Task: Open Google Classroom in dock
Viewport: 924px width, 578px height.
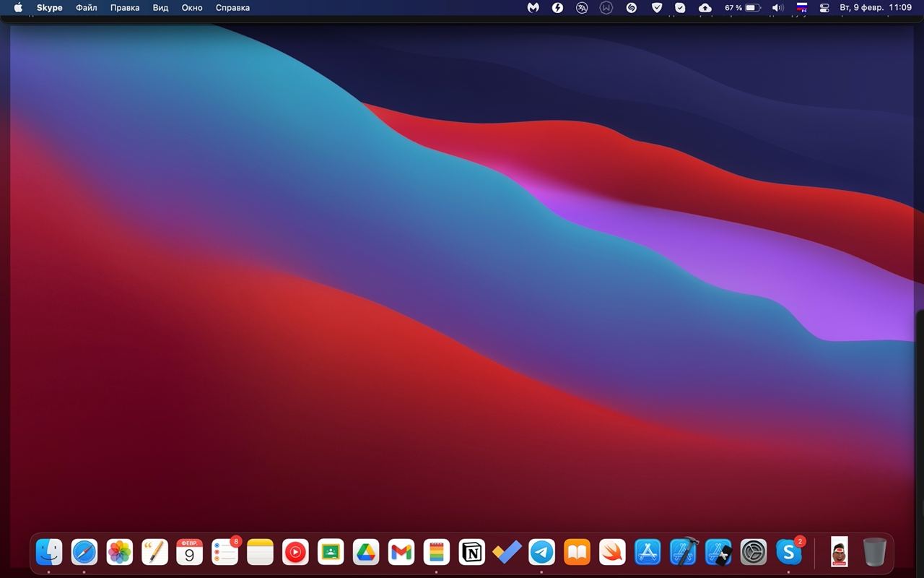Action: tap(331, 553)
